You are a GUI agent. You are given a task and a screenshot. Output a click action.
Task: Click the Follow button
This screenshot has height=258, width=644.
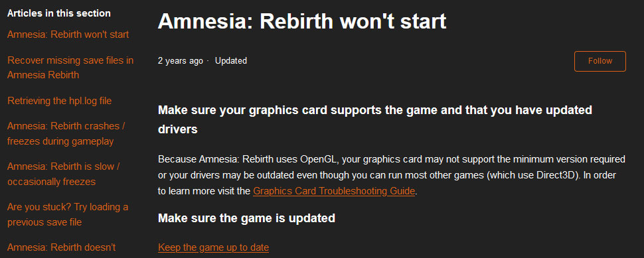click(600, 61)
